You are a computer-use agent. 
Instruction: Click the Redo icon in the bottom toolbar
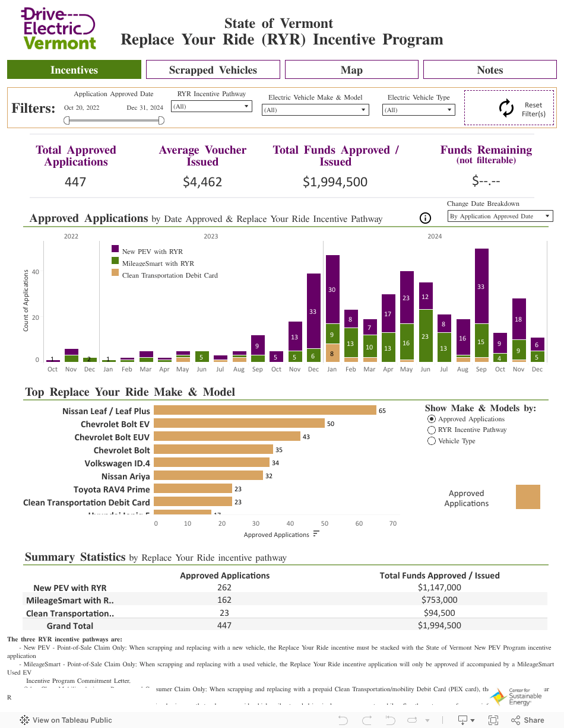click(x=366, y=720)
